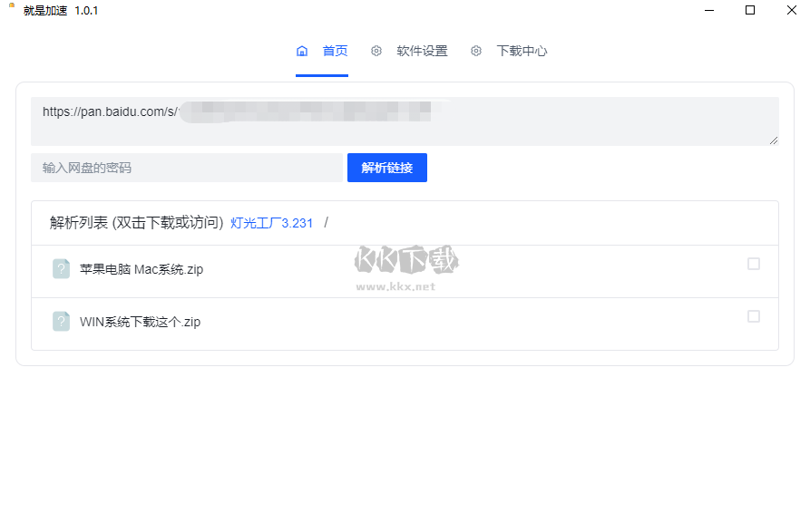Click the textarea resize grip at its corner
810x532 pixels.
[x=776, y=141]
